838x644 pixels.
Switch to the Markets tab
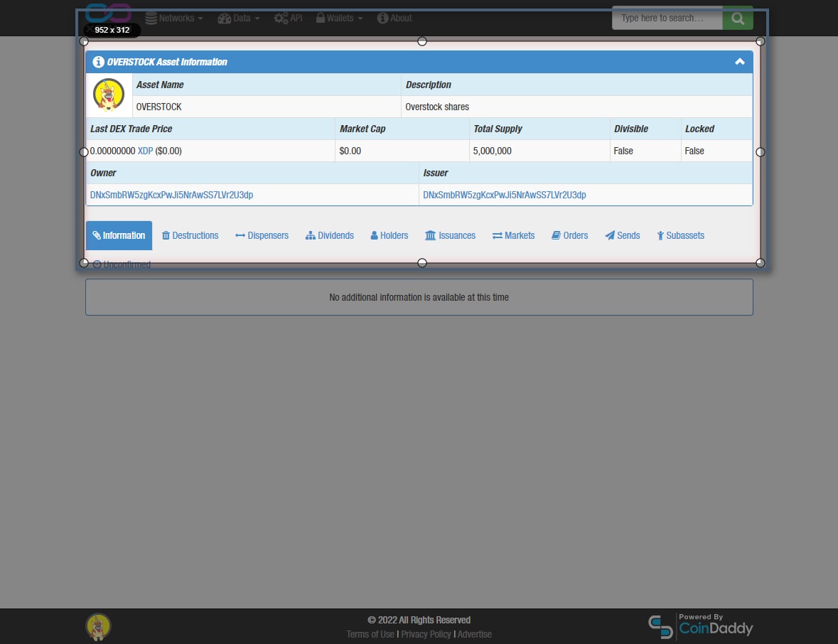pyautogui.click(x=514, y=236)
